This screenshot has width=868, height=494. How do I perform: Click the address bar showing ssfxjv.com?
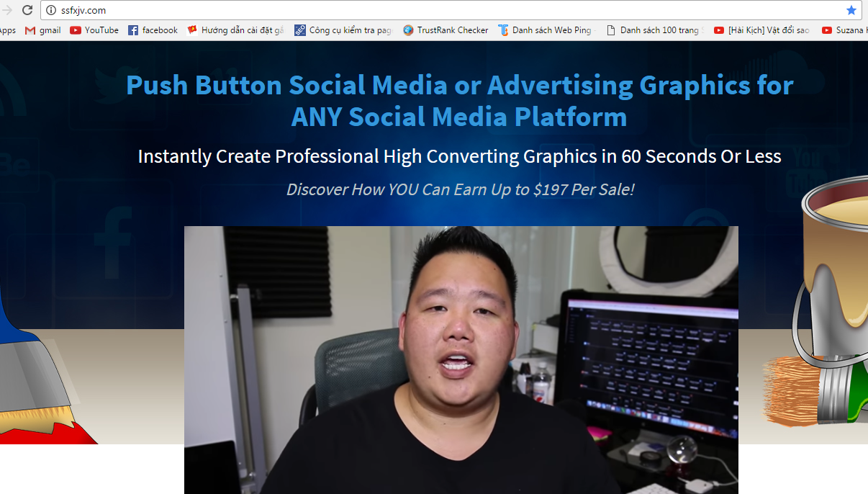(432, 10)
